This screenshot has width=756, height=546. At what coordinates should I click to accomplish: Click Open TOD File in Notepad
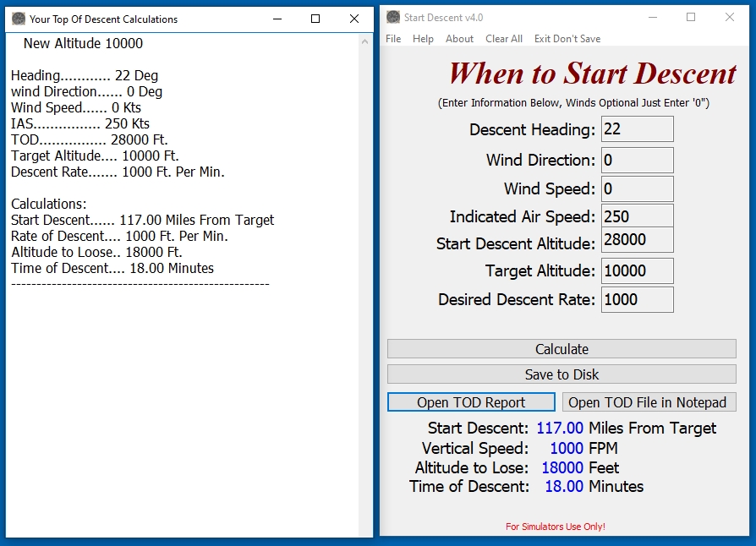point(649,402)
